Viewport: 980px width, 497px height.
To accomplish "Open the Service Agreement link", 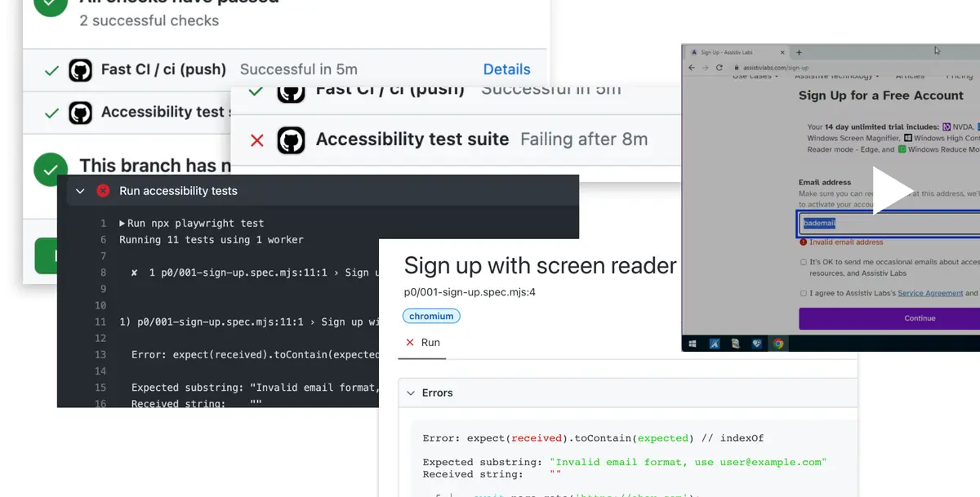I will pos(930,293).
